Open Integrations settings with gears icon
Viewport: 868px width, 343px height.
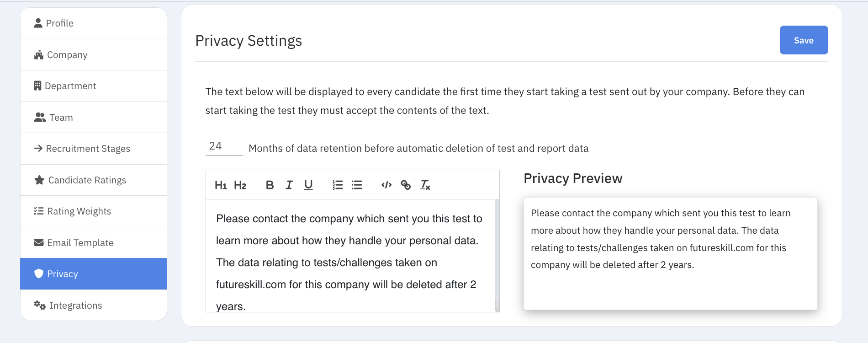(94, 305)
